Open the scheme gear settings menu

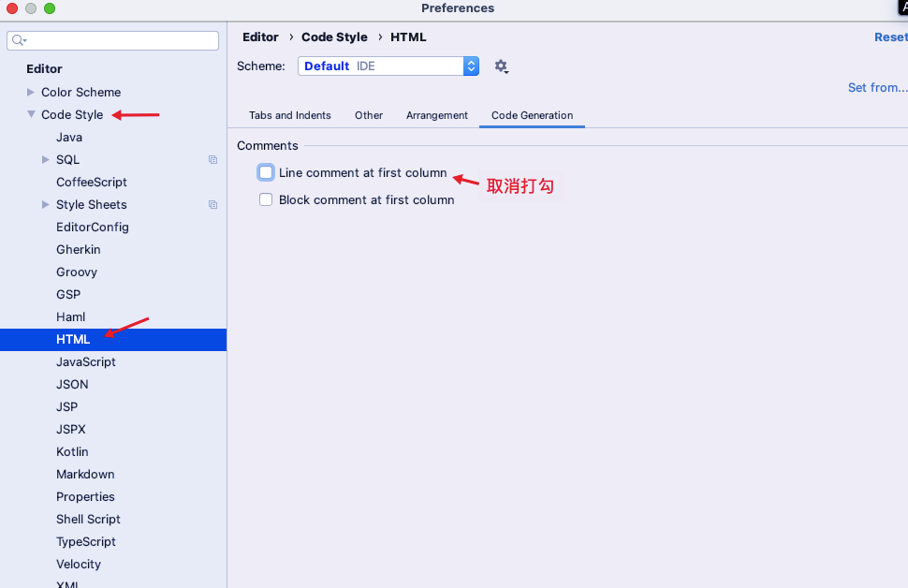point(502,66)
